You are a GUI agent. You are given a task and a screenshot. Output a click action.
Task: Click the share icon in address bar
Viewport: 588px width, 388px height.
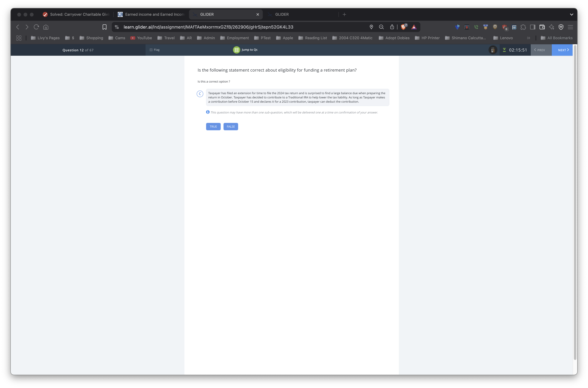pyautogui.click(x=392, y=27)
